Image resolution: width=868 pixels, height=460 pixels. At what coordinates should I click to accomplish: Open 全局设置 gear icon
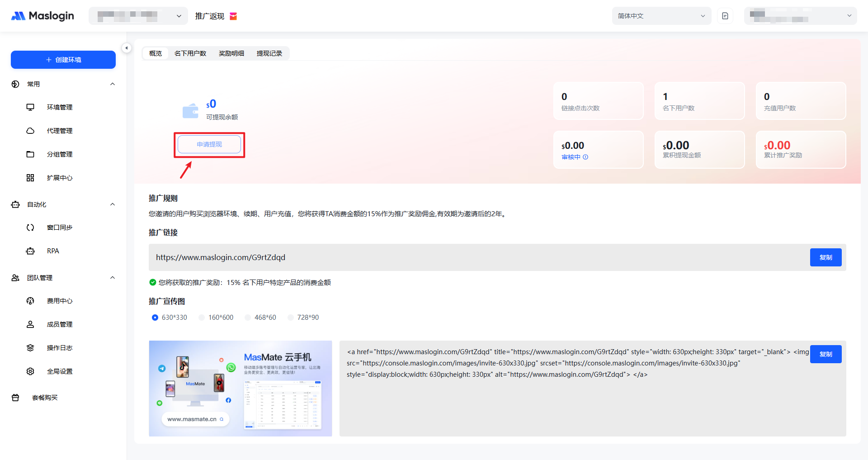[30, 371]
